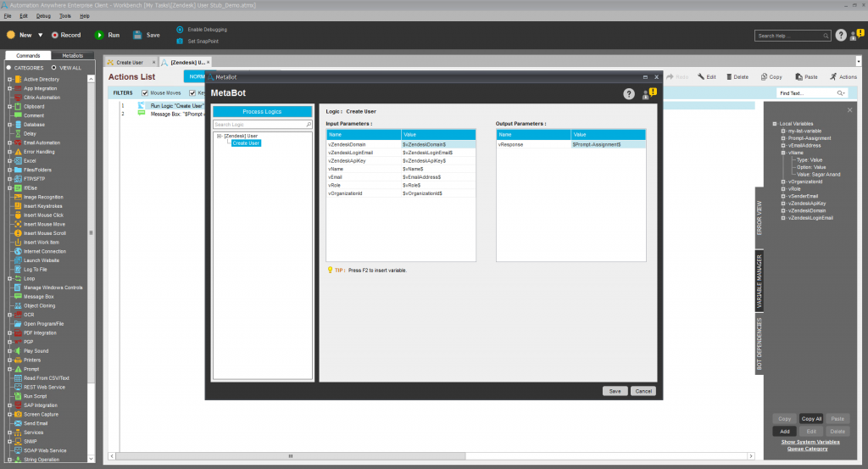
Task: Expand the vZendeskApiKey variable node
Action: pos(783,204)
